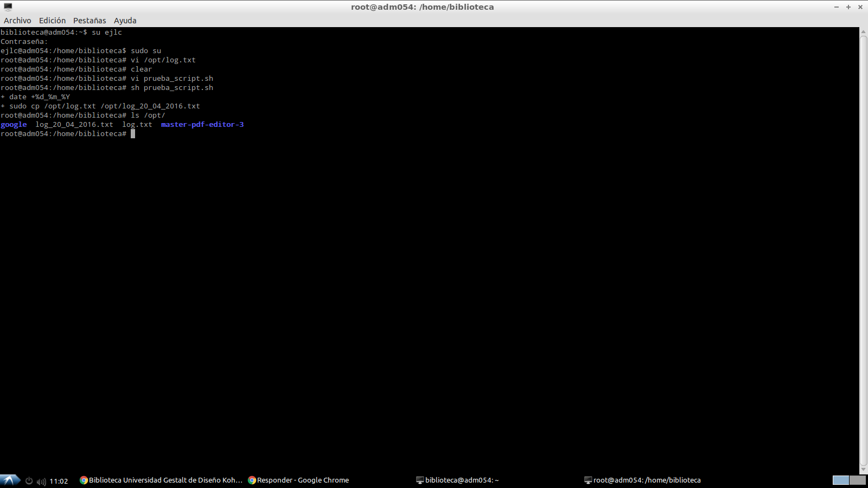
Task: Click terminal icon of biblioteca@adm054 task
Action: 420,480
